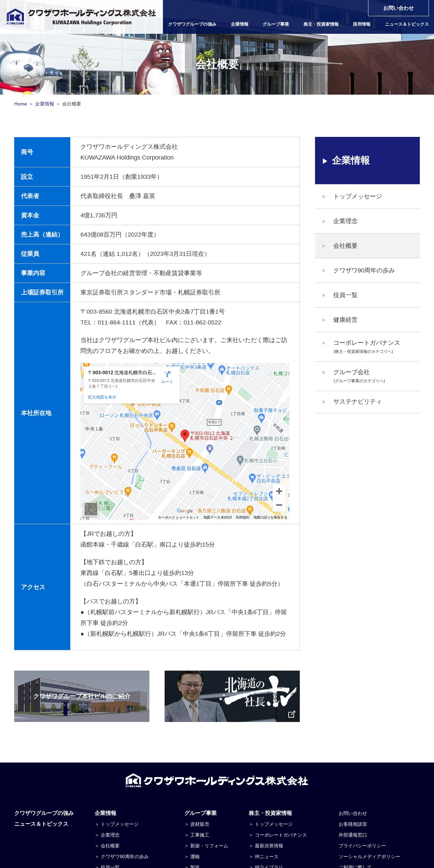Click the 札幌法務局 location marker
434x868 pixels.
click(257, 430)
